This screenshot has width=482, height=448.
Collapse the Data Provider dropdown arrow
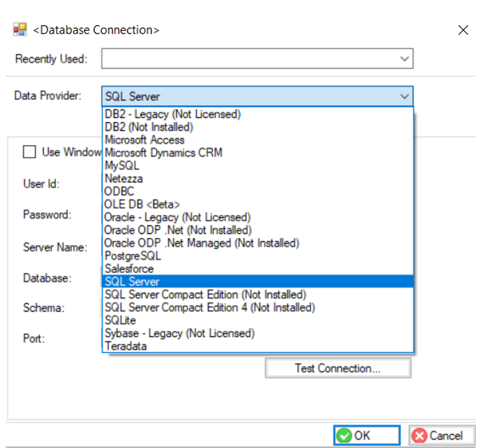[405, 96]
